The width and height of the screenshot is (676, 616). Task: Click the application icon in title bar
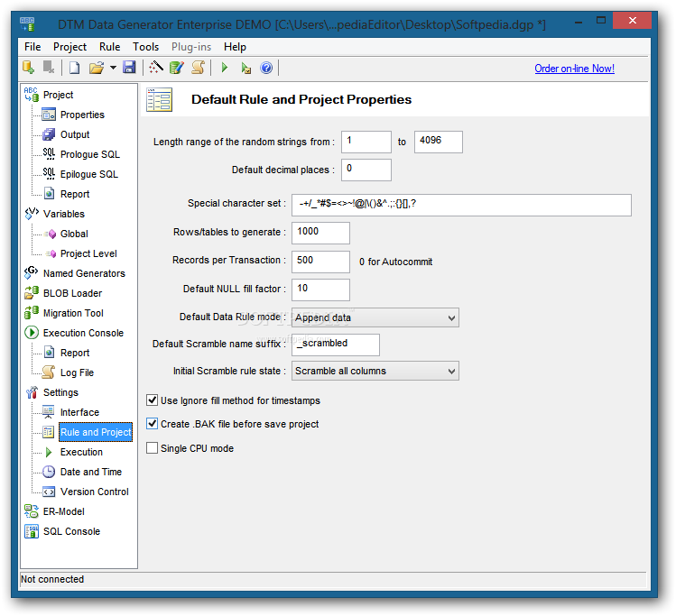pos(27,23)
